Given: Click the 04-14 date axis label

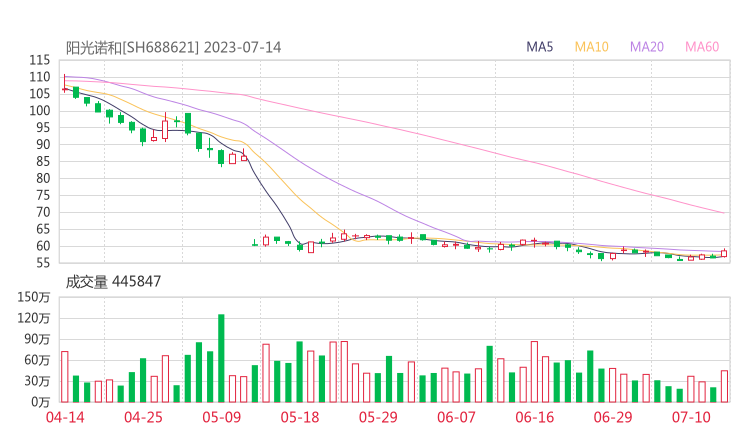Looking at the screenshot, I should [65, 417].
